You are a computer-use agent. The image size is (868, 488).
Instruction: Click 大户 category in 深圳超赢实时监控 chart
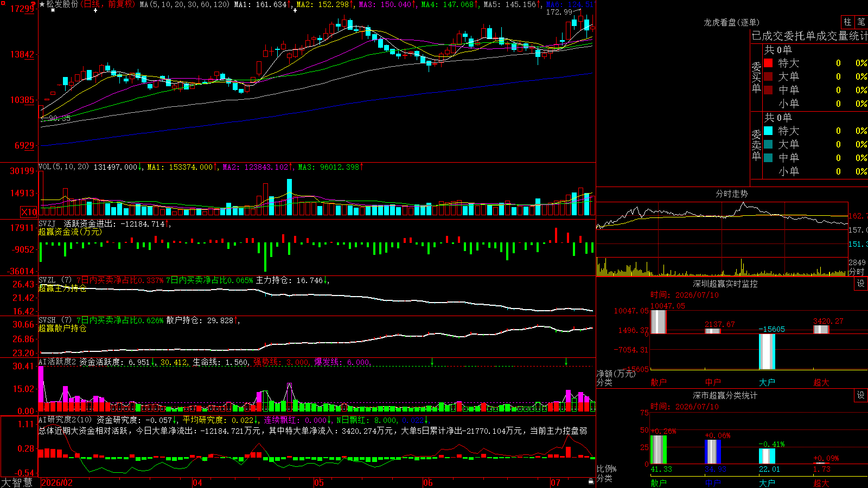[x=767, y=382]
